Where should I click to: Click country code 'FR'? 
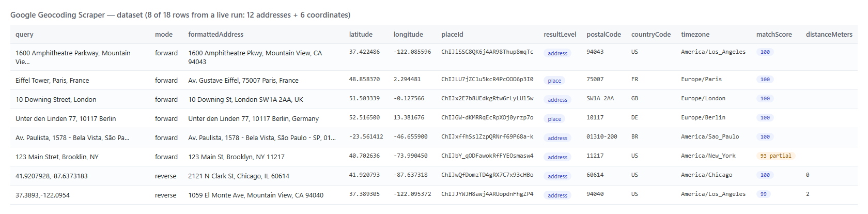coord(634,79)
